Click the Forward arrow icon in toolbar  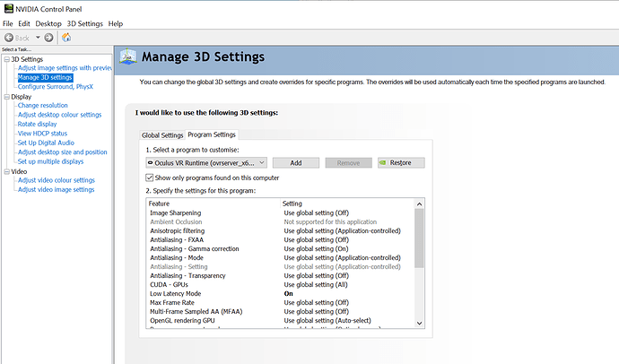[48, 38]
